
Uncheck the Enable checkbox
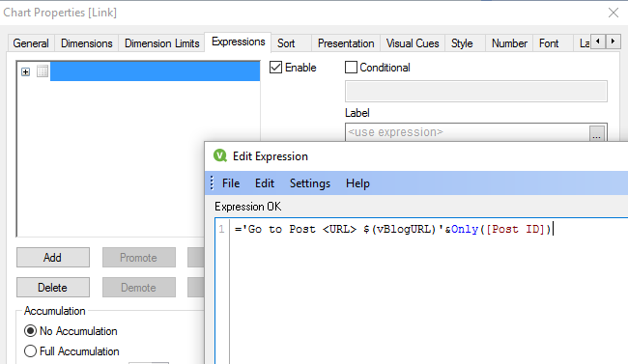point(275,68)
